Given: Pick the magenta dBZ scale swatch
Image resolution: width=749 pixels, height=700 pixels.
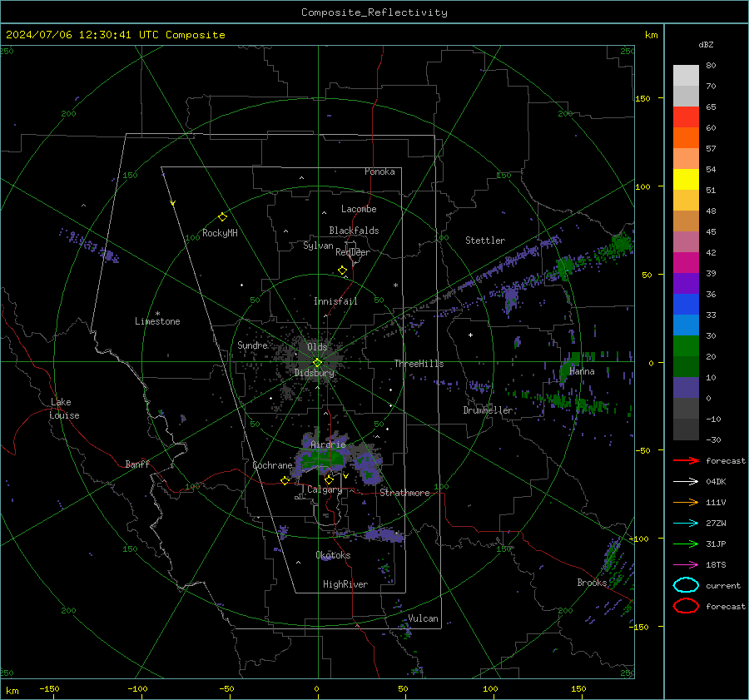Looking at the screenshot, I should coord(686,263).
